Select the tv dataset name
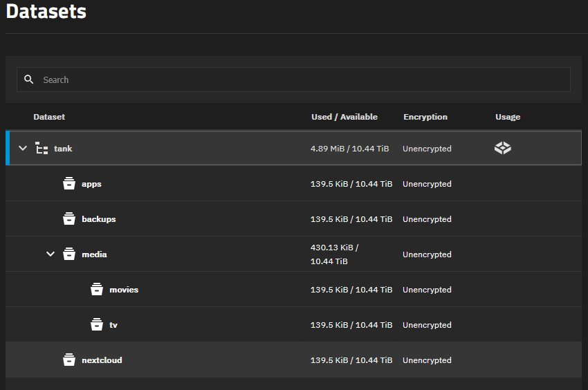The image size is (588, 390). pos(114,325)
